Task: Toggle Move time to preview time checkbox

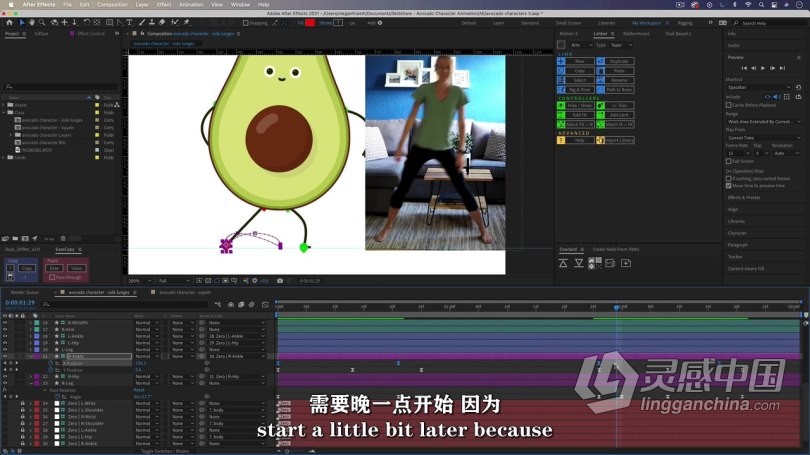Action: 728,185
